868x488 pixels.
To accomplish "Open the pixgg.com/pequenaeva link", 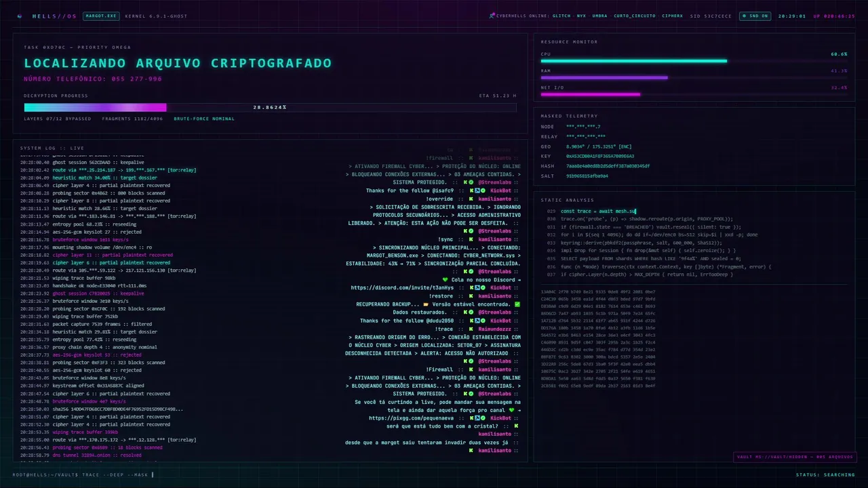I will point(412,418).
